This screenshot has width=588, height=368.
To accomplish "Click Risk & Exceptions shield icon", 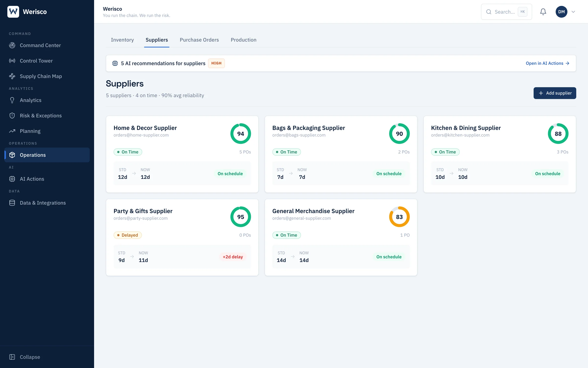I will click(12, 116).
